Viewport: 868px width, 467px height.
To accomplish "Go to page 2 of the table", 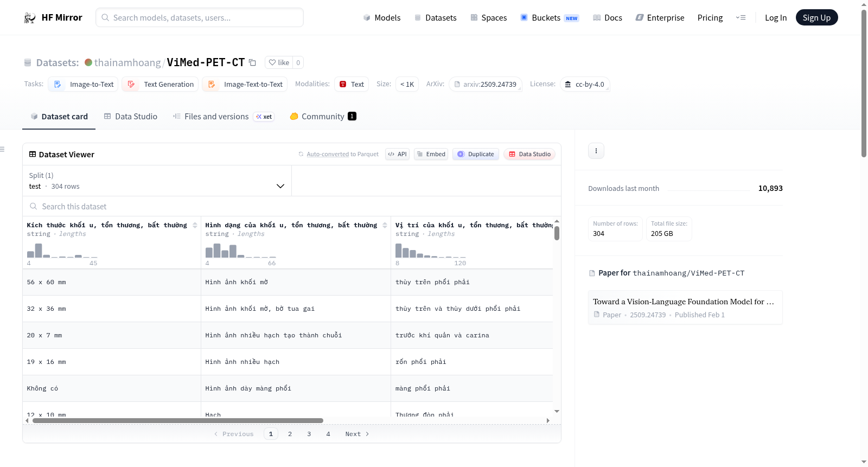I will [290, 434].
